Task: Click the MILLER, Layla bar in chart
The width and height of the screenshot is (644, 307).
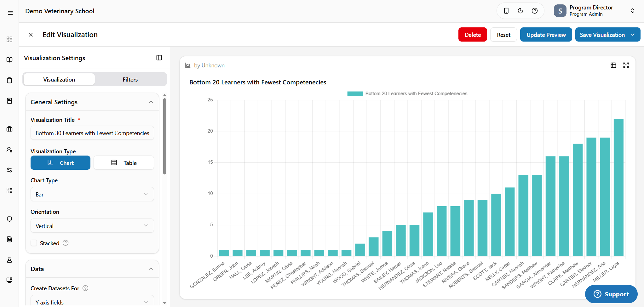Action: [618, 187]
